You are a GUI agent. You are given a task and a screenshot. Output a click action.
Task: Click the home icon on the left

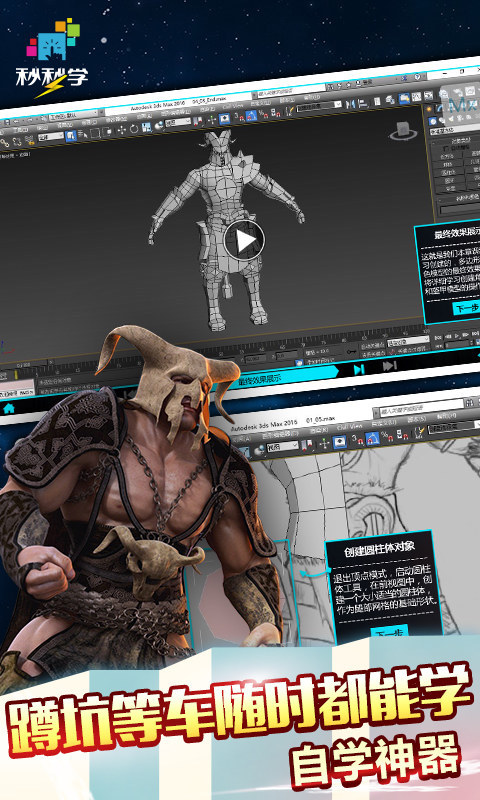tap(9, 409)
